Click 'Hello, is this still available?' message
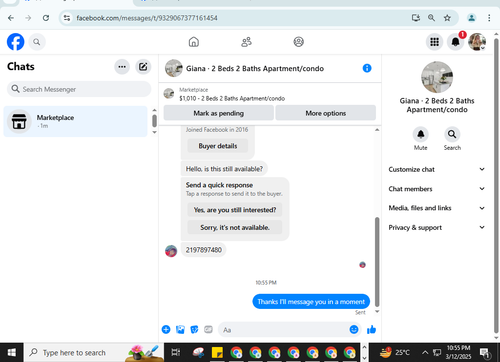This screenshot has height=362, width=500. (x=224, y=169)
